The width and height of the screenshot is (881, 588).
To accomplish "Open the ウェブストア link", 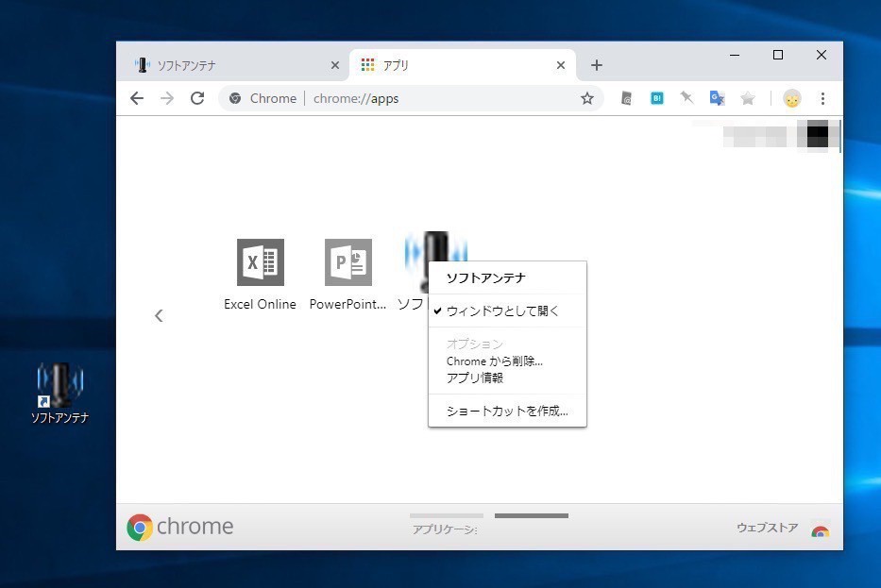I will pos(767,528).
